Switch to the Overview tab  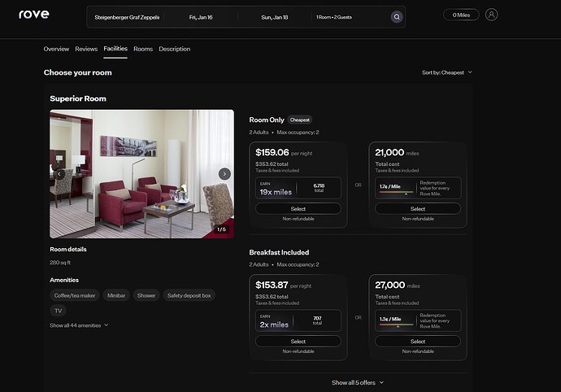(56, 49)
